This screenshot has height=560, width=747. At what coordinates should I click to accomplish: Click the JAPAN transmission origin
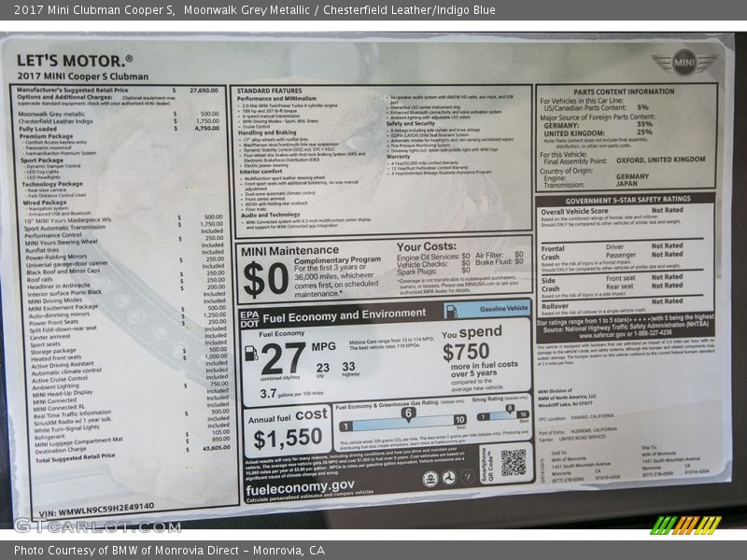click(627, 184)
